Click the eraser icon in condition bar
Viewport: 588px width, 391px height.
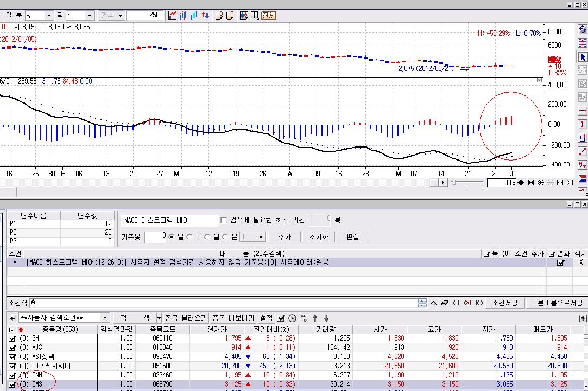click(445, 303)
